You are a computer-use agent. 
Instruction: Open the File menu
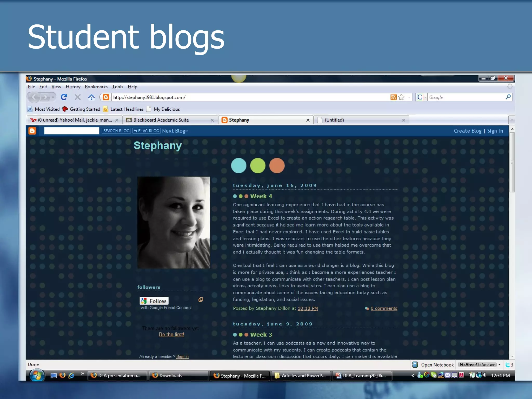coord(31,87)
